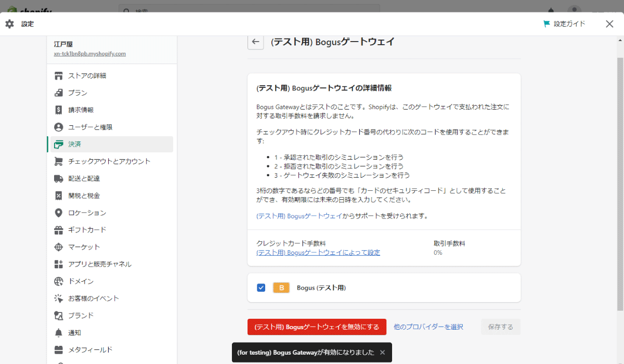Click the markets globe icon

59,247
